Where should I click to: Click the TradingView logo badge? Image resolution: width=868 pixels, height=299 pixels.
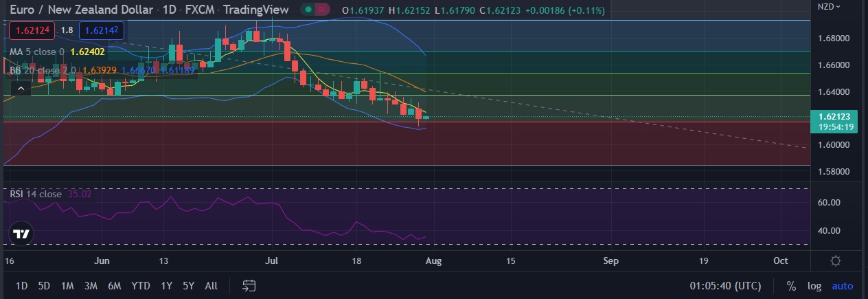point(21,234)
